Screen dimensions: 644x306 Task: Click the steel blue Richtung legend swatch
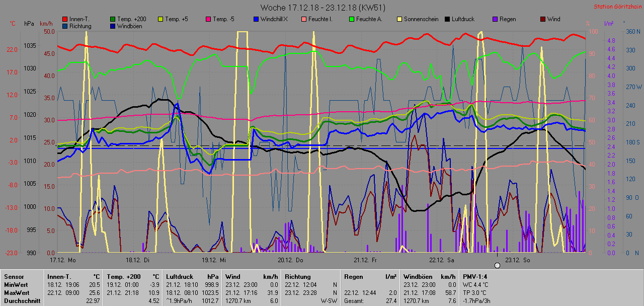click(x=65, y=26)
